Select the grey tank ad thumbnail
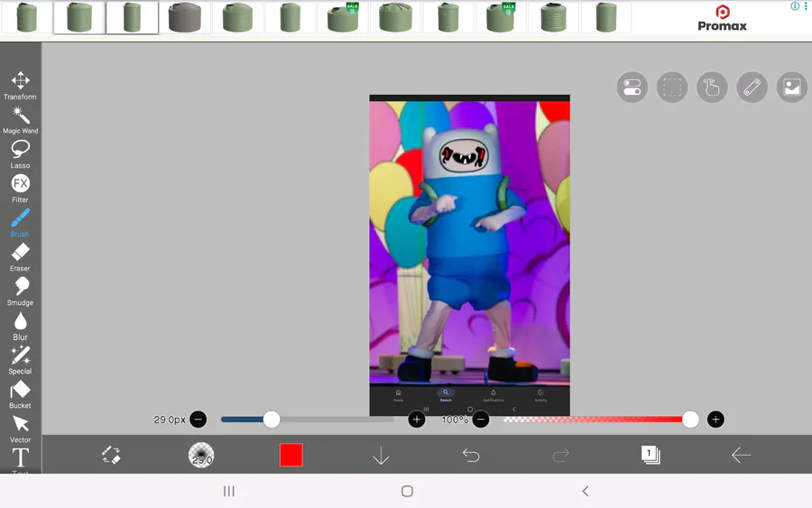 point(185,18)
